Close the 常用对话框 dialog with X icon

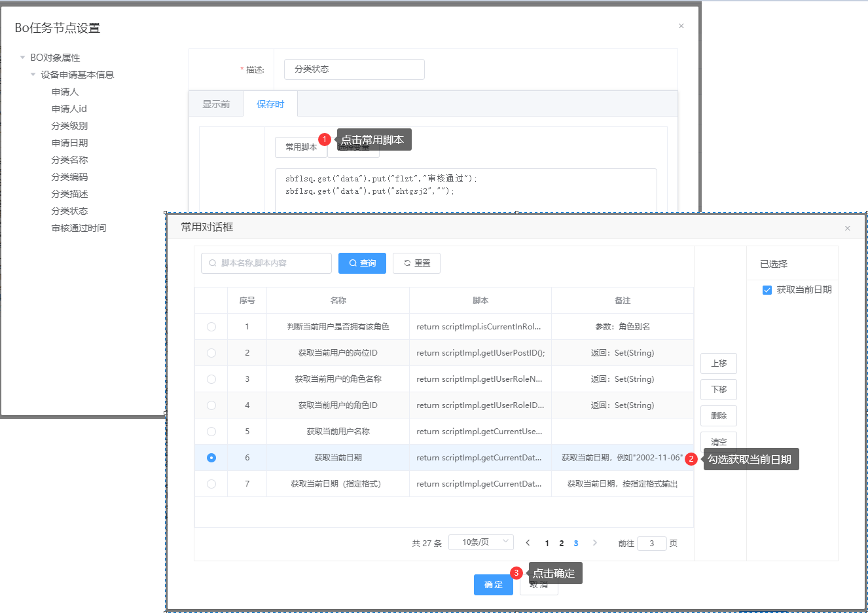(x=847, y=229)
